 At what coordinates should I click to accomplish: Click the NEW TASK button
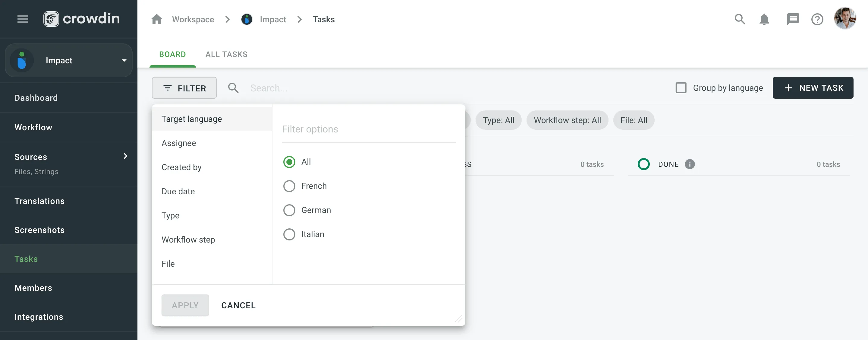(x=813, y=88)
